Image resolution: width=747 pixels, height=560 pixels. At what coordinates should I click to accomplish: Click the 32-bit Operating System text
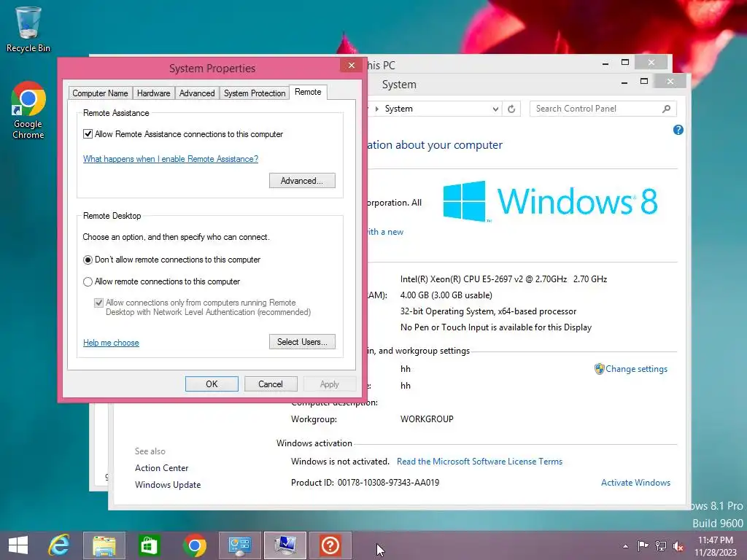(488, 311)
